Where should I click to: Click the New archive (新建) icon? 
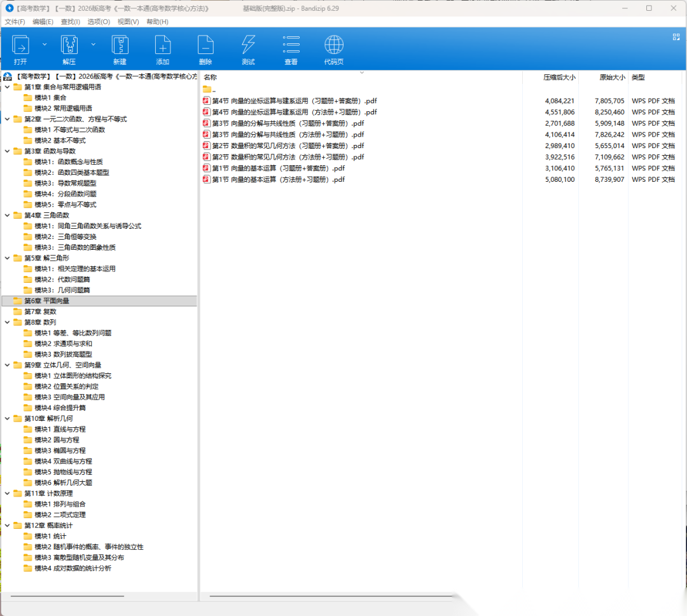pos(120,45)
